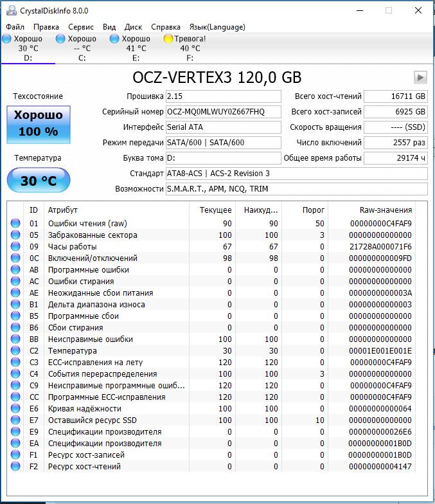The image size is (435, 504).
Task: Click status orb for 09 Часы работы
Action: tap(15, 246)
